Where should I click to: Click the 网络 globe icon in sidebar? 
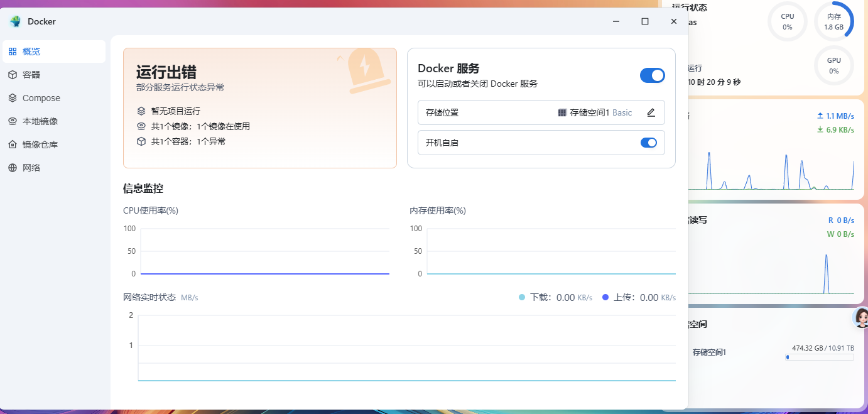[13, 168]
